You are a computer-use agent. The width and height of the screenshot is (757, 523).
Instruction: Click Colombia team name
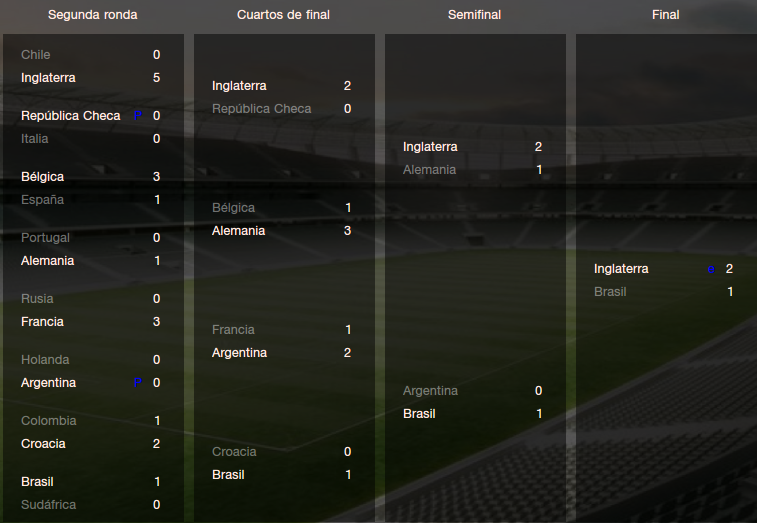pyautogui.click(x=47, y=421)
